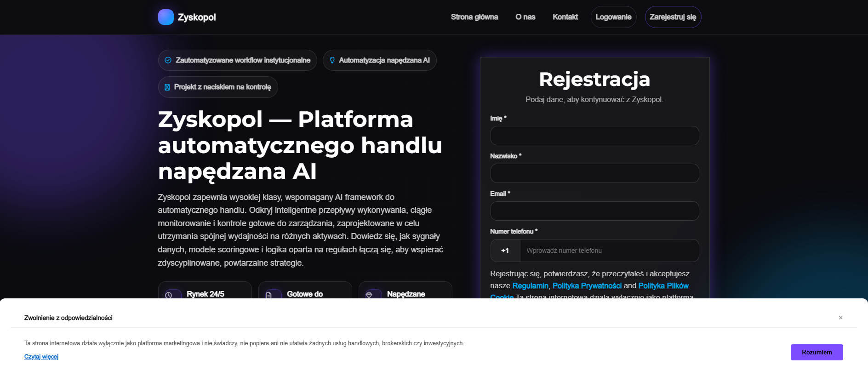
Task: Click the diamond icon on the Napędzane card
Action: (369, 295)
